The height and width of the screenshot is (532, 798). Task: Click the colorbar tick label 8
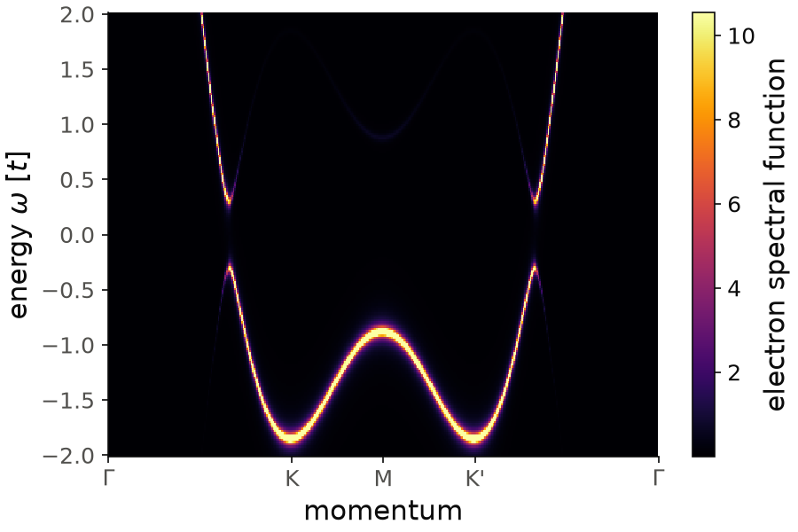pyautogui.click(x=734, y=121)
